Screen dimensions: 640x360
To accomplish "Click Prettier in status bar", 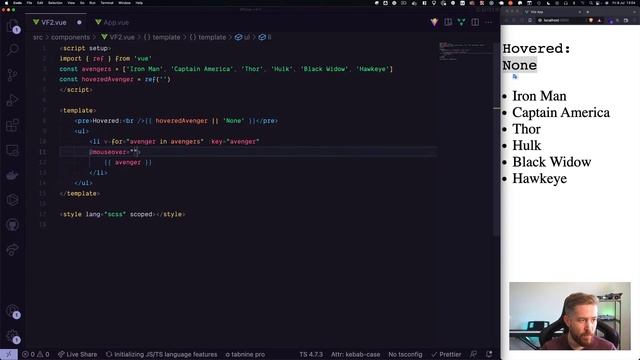I will 446,354.
